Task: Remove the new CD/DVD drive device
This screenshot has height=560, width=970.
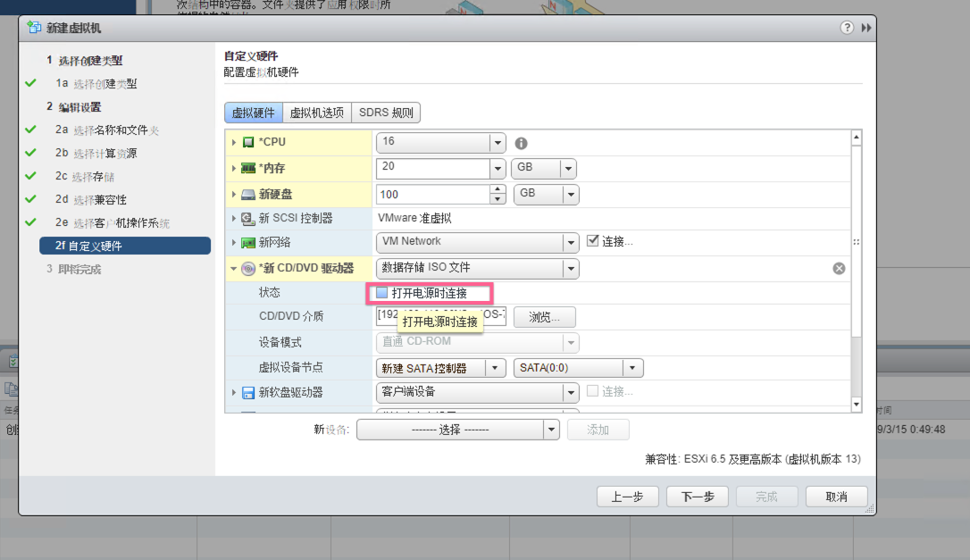Action: (x=839, y=268)
